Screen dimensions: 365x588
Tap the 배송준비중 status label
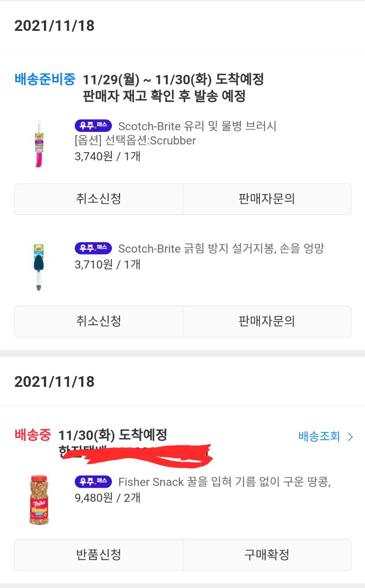(x=45, y=79)
